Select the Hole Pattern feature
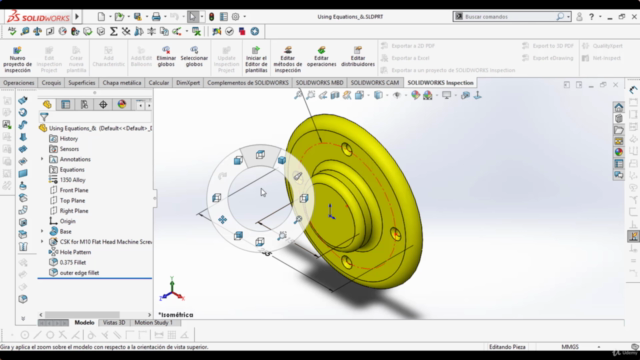 click(70, 252)
